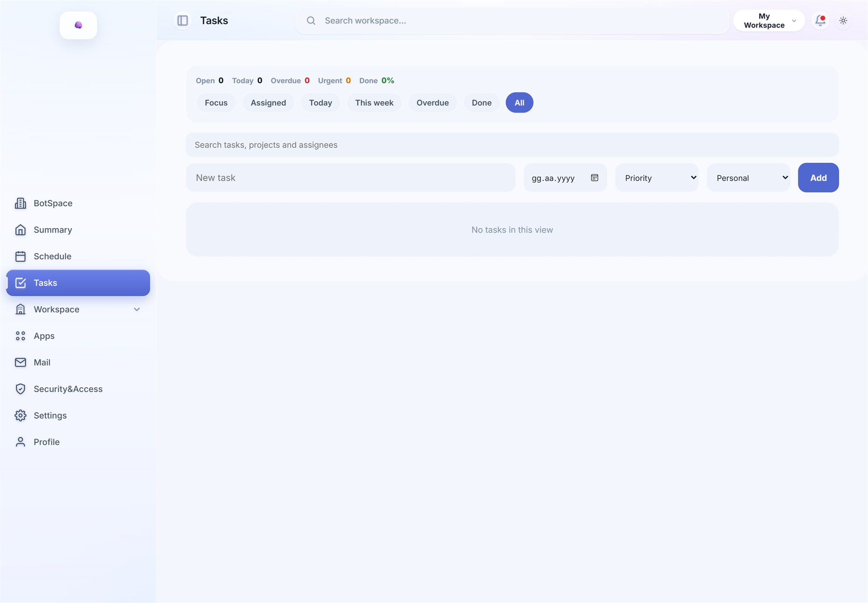Open the Security&Access label
The width and height of the screenshot is (868, 603).
coord(68,389)
